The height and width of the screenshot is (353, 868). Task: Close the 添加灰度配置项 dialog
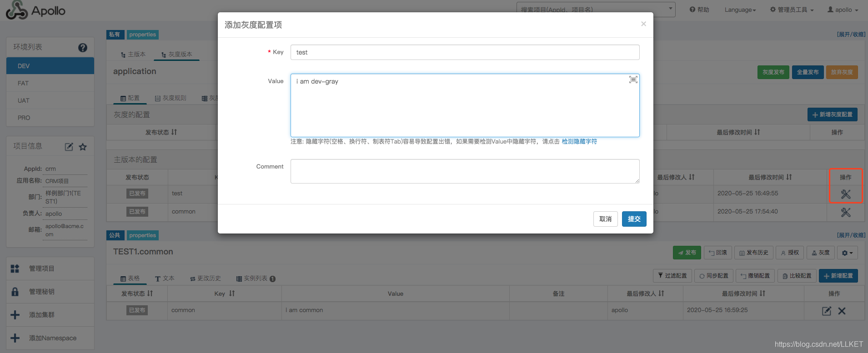pyautogui.click(x=643, y=24)
